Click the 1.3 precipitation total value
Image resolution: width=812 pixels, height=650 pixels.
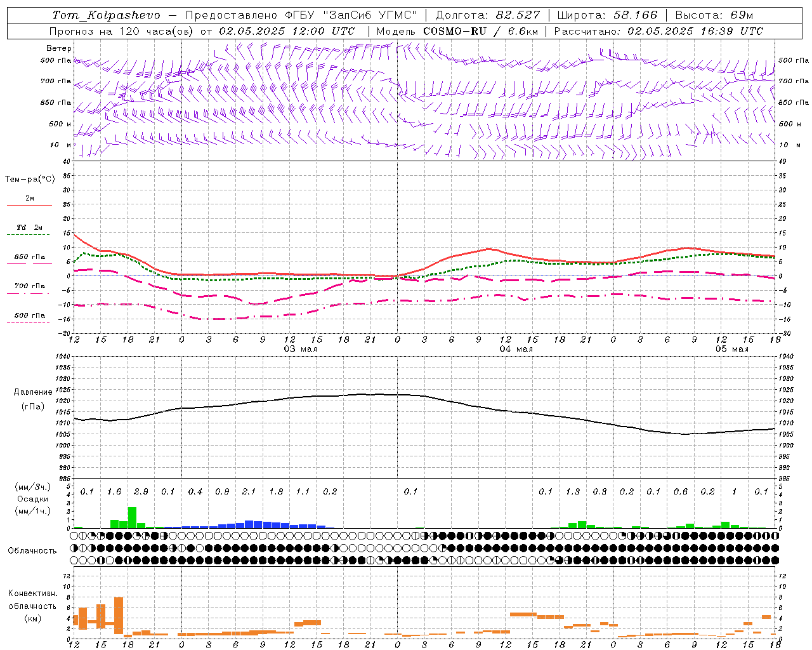pyautogui.click(x=573, y=491)
